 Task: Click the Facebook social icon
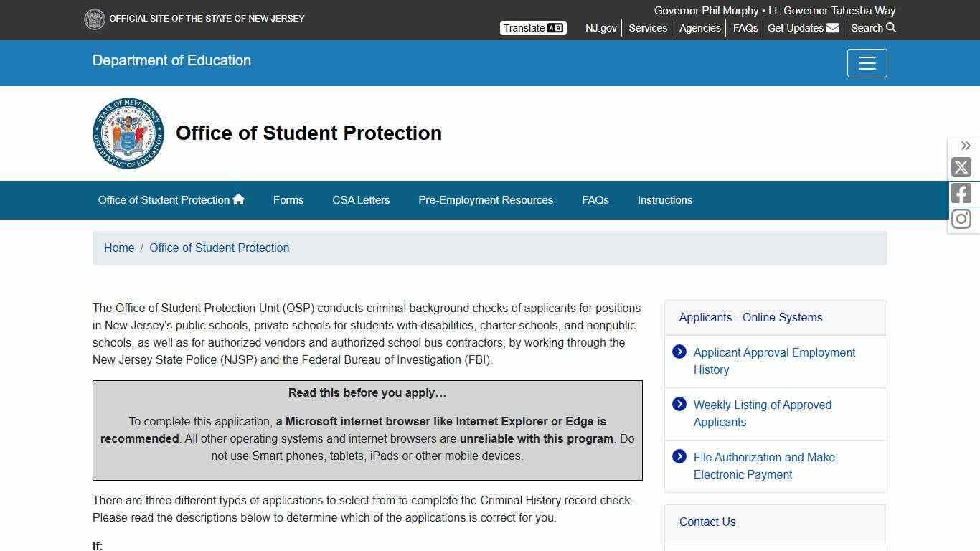pyautogui.click(x=961, y=193)
